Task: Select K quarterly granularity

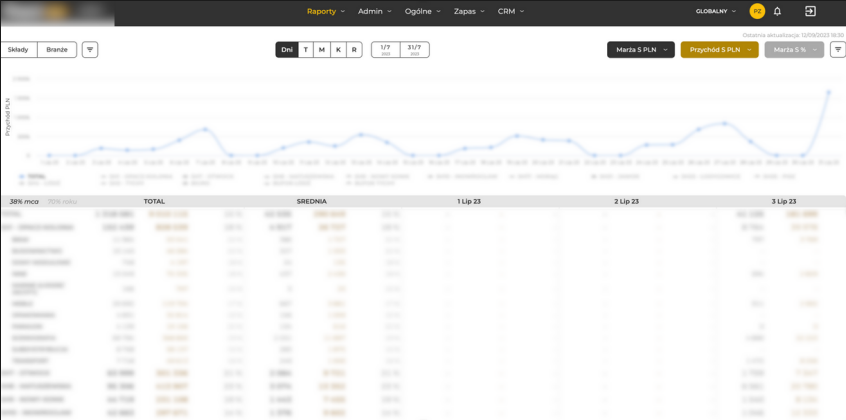Action: 338,49
